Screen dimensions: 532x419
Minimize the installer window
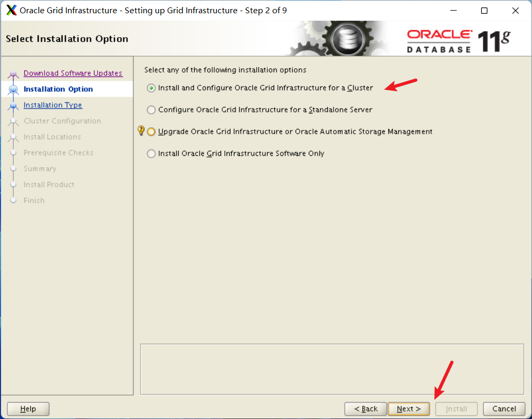click(453, 11)
